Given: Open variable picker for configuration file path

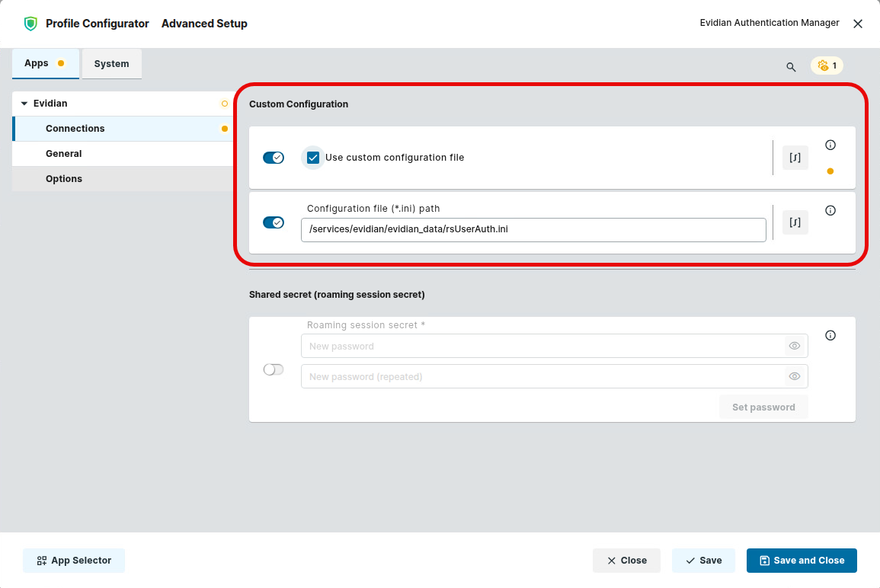Looking at the screenshot, I should pyautogui.click(x=795, y=222).
